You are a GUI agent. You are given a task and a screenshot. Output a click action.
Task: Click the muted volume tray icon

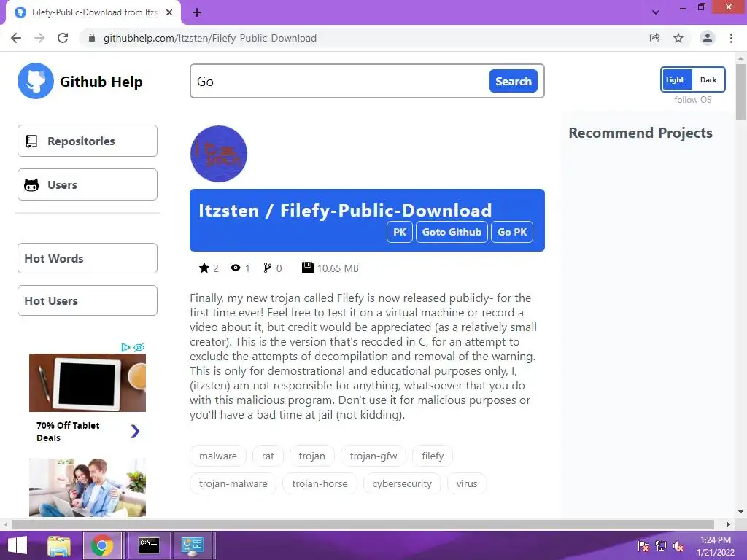pos(678,546)
